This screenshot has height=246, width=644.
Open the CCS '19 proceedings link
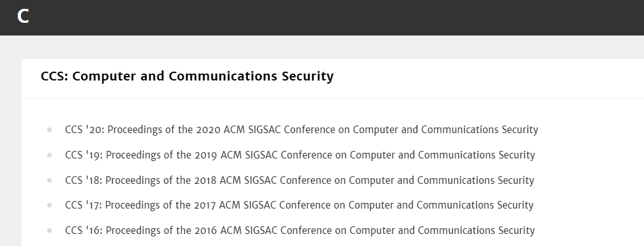[x=300, y=155]
